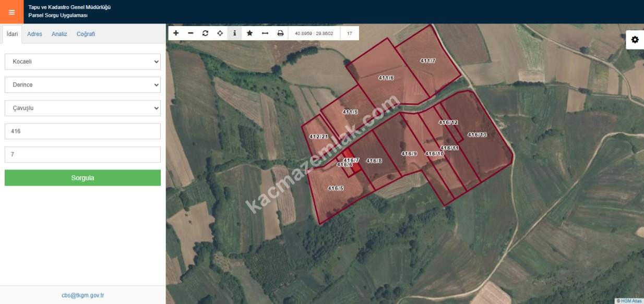Click the block number field containing 416
Image resolution: width=644 pixels, height=304 pixels.
[x=82, y=131]
